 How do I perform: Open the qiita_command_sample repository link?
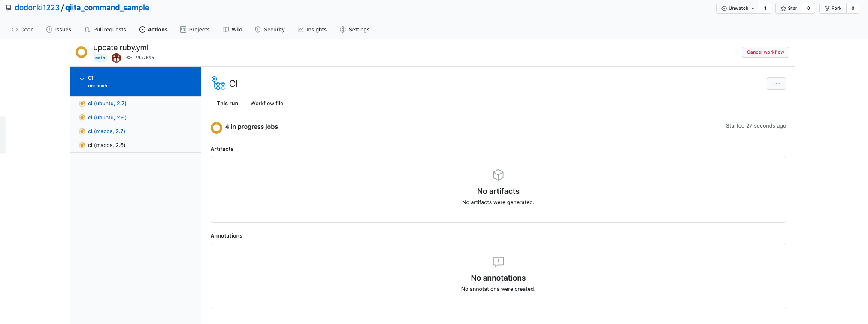107,8
